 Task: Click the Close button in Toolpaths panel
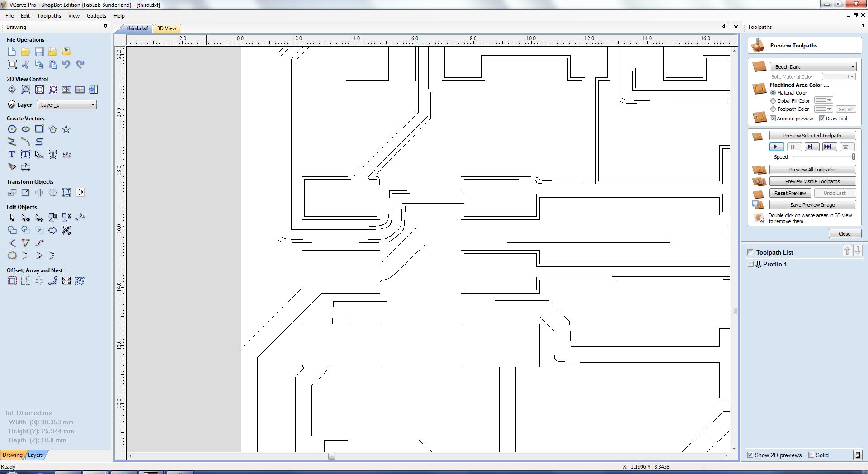tap(844, 234)
